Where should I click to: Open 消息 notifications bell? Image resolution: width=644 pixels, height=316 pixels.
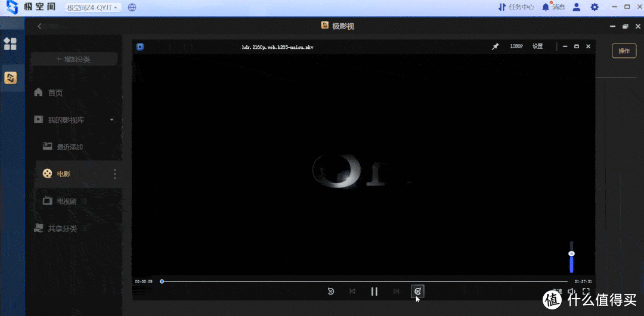(553, 7)
